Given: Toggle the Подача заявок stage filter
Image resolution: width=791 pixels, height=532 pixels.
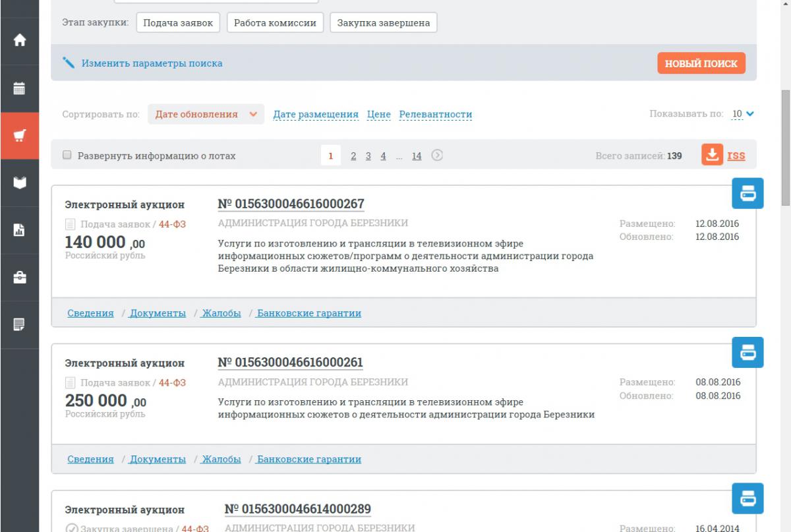Looking at the screenshot, I should pyautogui.click(x=178, y=23).
